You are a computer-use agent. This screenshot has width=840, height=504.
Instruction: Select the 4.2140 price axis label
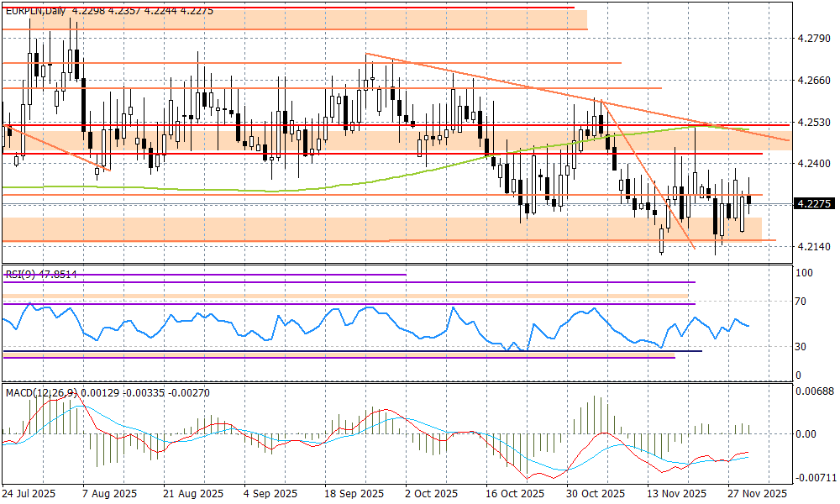813,248
